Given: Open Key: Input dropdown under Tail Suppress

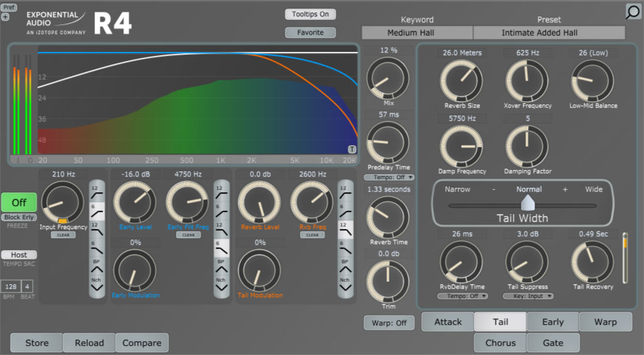Looking at the screenshot, I should pyautogui.click(x=528, y=296).
